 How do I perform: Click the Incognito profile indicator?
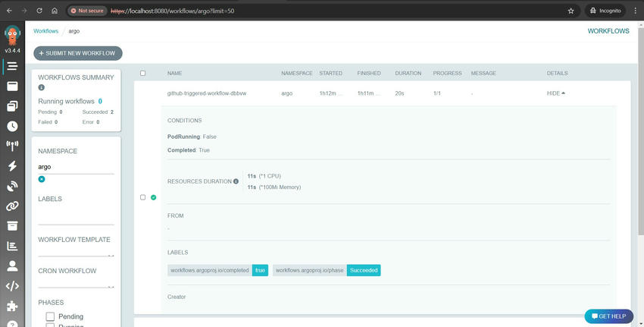click(x=606, y=11)
